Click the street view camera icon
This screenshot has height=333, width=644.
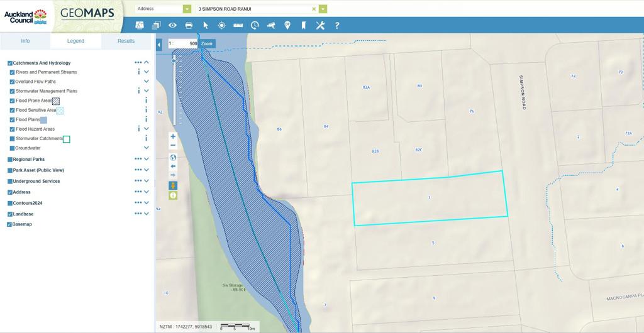[x=271, y=25]
